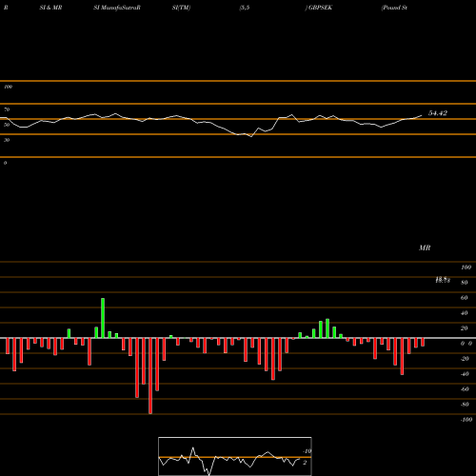Click the RSI value 54.42 label
This screenshot has width=476, height=476.
click(x=438, y=113)
